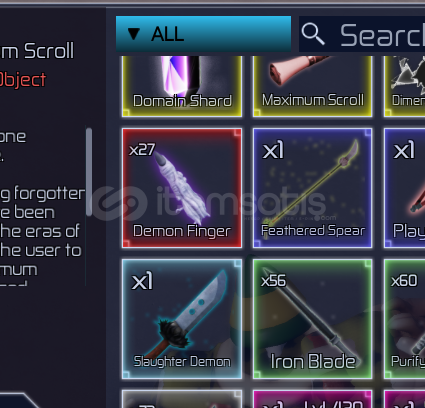Click the magnifying glass search icon
The width and height of the screenshot is (425, 408).
tap(313, 33)
